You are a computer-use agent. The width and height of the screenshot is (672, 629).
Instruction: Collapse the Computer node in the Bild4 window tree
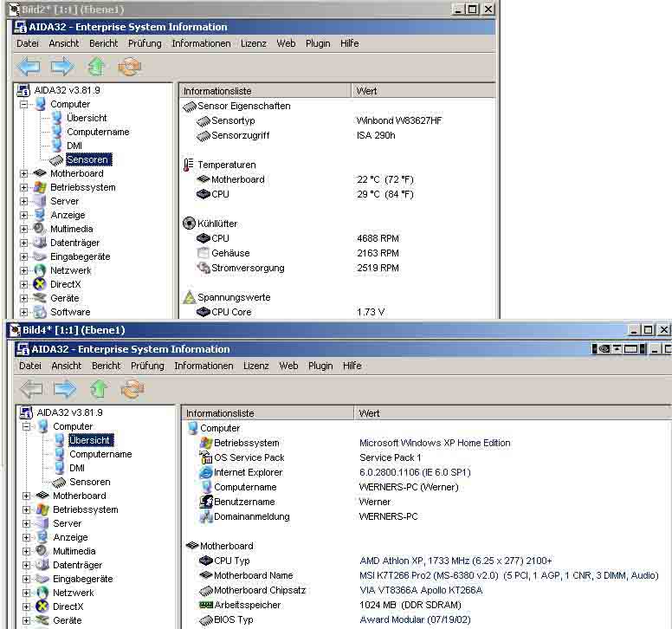(27, 426)
